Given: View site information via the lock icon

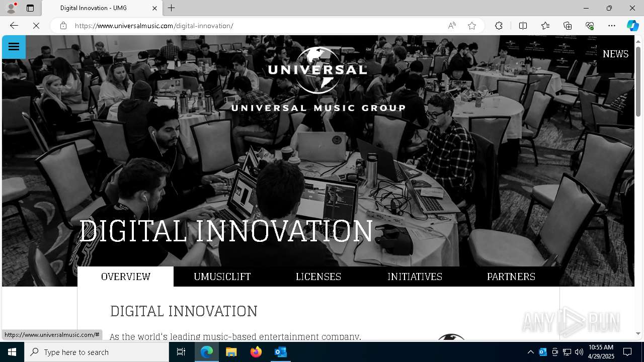Looking at the screenshot, I should (63, 26).
